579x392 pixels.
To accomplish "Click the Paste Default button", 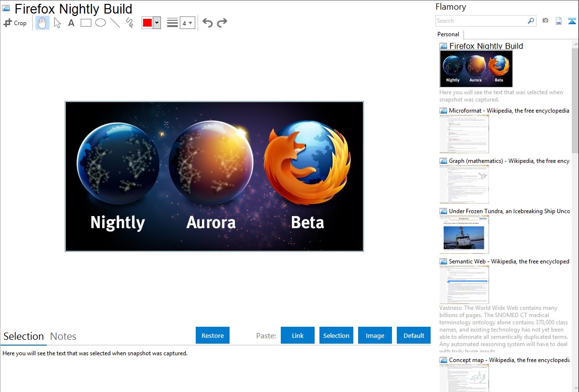I will (414, 335).
